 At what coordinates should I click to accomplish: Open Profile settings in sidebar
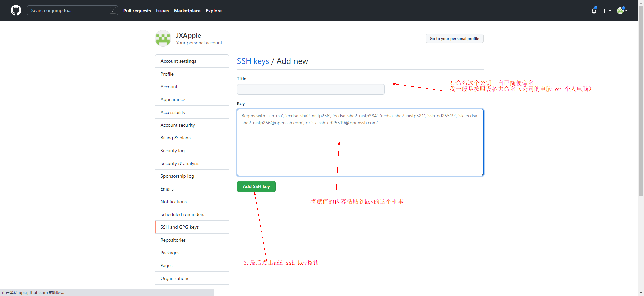pos(192,74)
